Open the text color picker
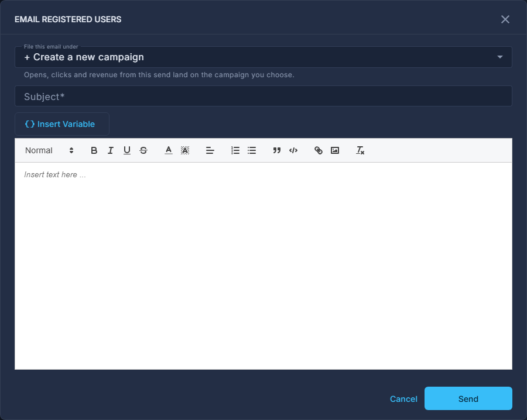This screenshot has height=420, width=527. 169,150
